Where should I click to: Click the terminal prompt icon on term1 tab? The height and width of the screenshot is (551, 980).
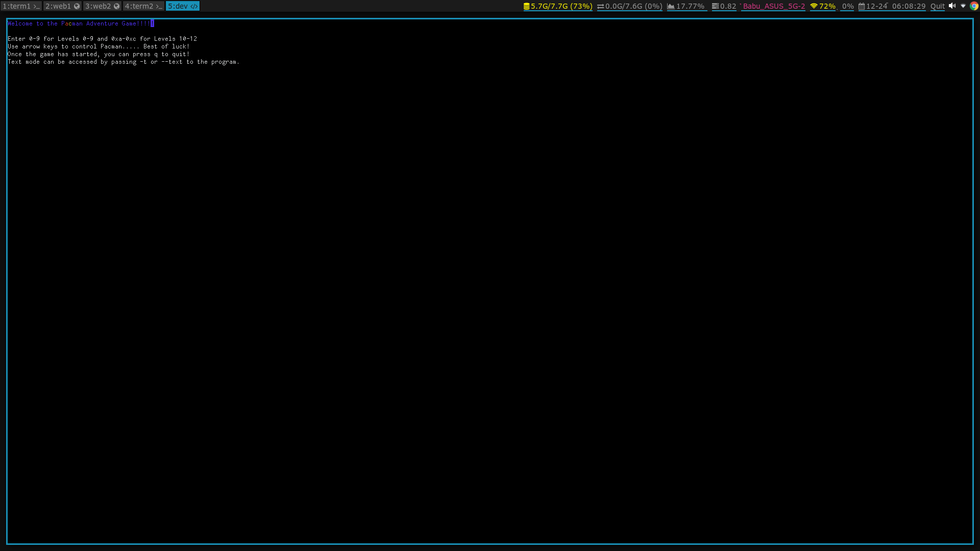38,6
